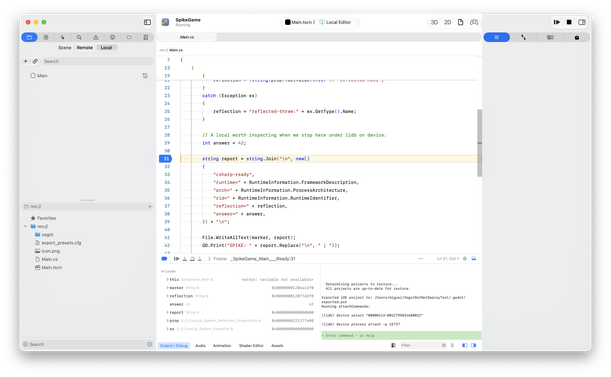Click the continue execution button in the debug bar

[x=177, y=258]
